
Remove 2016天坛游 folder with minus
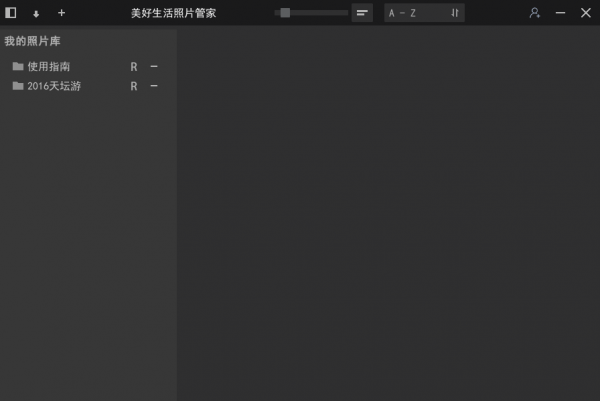pyautogui.click(x=154, y=86)
